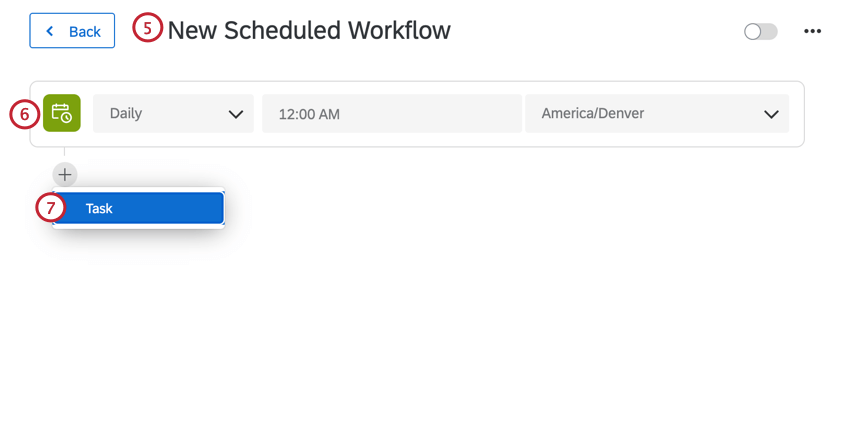Click the red circled number 5 marker
The width and height of the screenshot is (850, 425).
pos(147,28)
